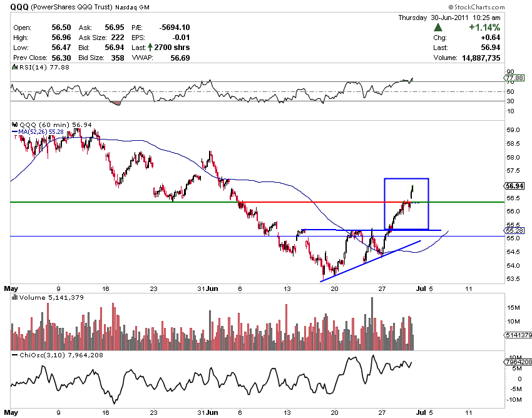Select the percent change +1.14%
This screenshot has width=532, height=418.
[x=484, y=28]
